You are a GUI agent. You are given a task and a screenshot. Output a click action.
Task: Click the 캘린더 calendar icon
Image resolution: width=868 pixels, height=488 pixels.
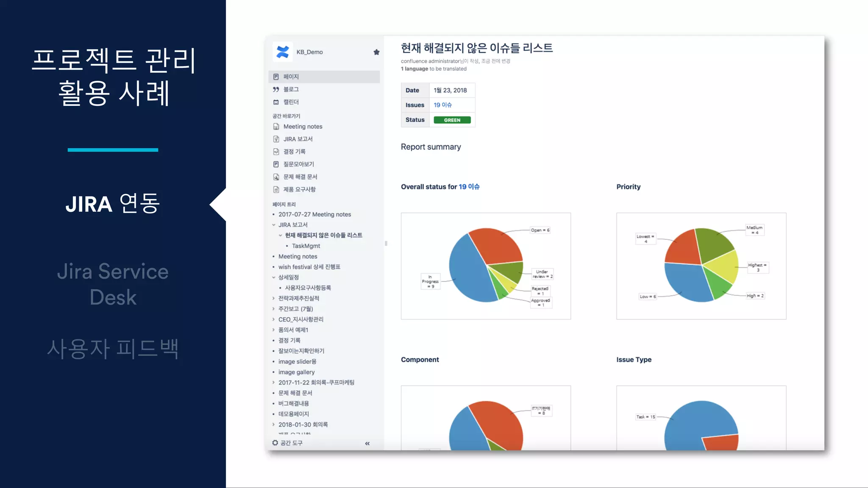pyautogui.click(x=276, y=102)
